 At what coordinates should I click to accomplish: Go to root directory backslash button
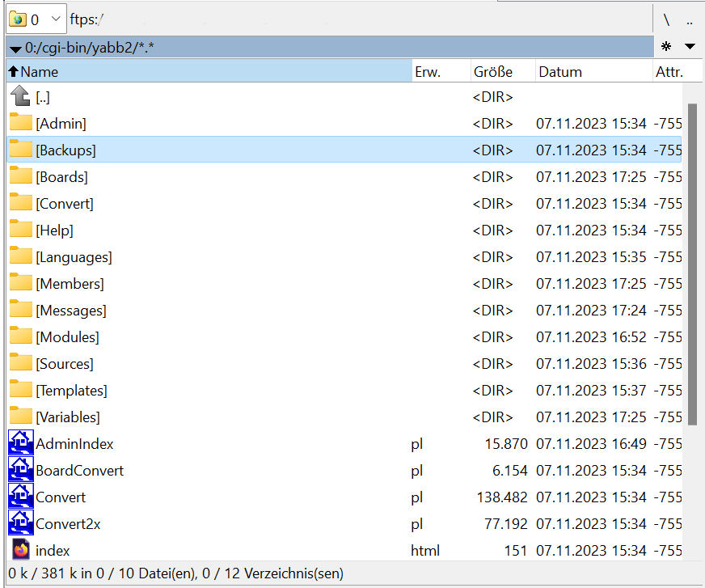[666, 20]
